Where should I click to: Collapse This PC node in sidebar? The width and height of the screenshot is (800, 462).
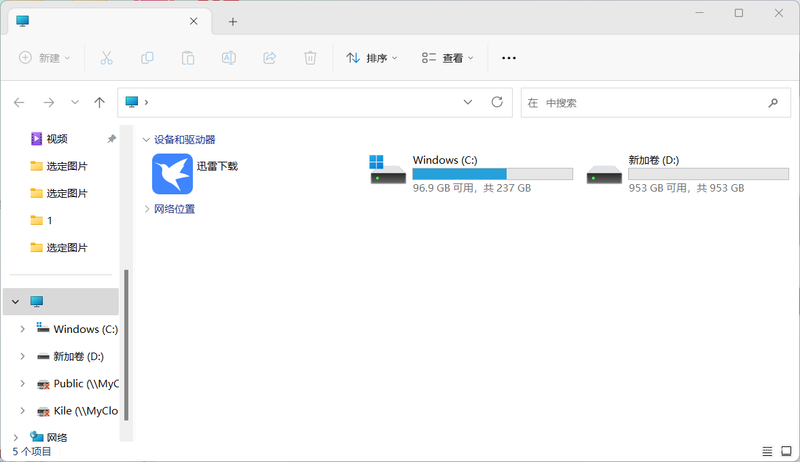click(15, 302)
